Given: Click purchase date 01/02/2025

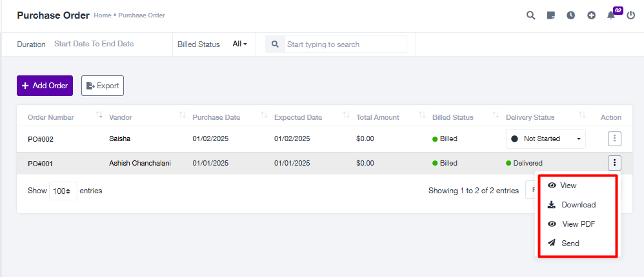Looking at the screenshot, I should 211,139.
